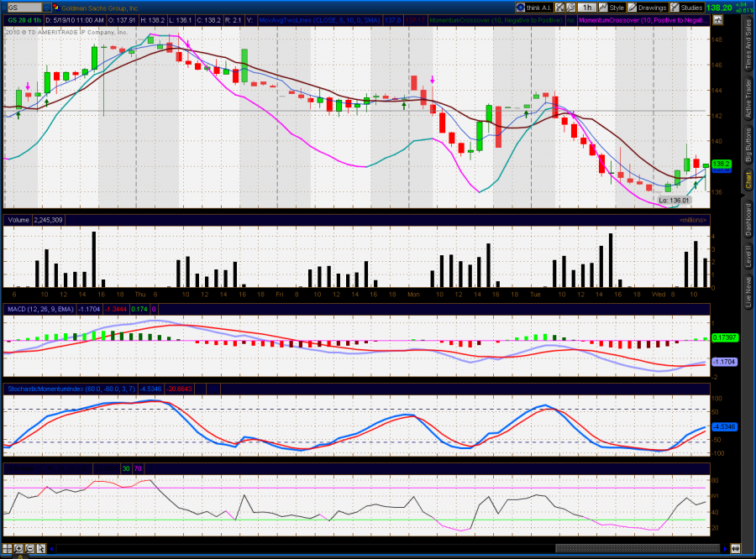Open the Style menu
Viewport: 756px width, 559px height.
(612, 8)
